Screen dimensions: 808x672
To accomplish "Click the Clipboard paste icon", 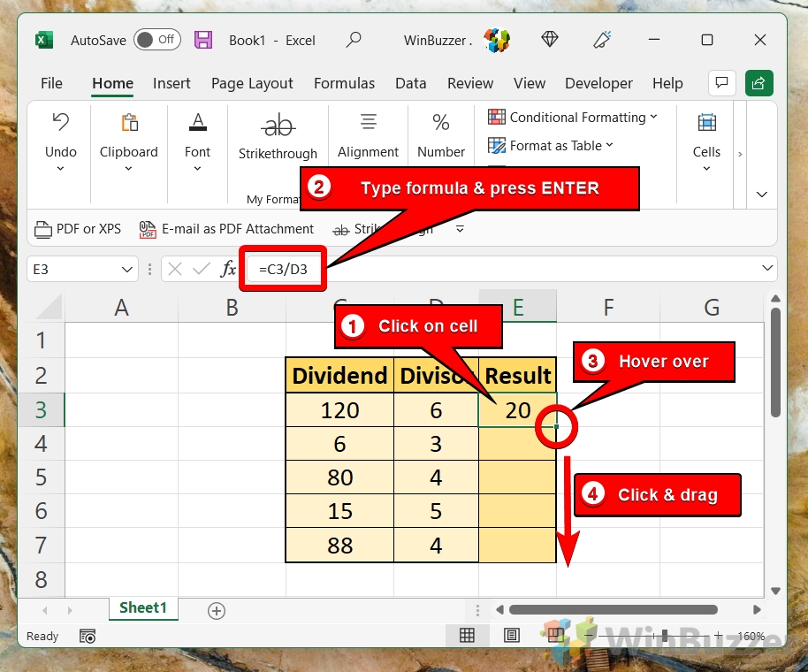I will pyautogui.click(x=129, y=123).
